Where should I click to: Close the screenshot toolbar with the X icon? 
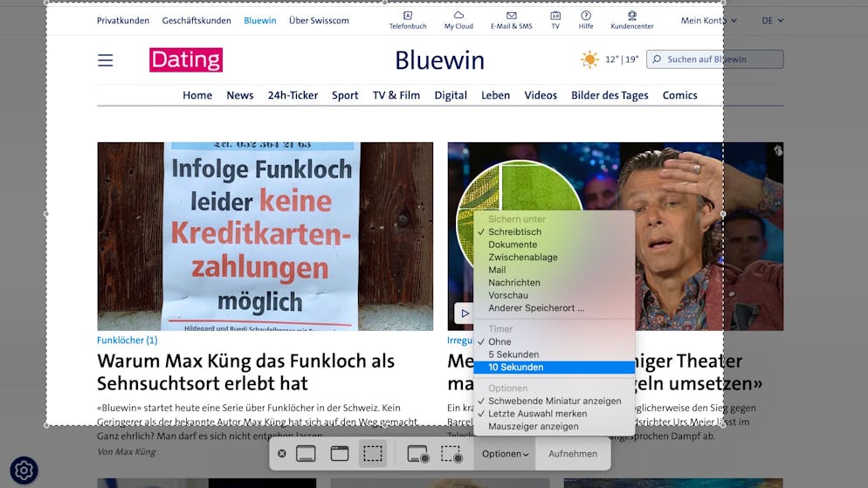tap(282, 454)
